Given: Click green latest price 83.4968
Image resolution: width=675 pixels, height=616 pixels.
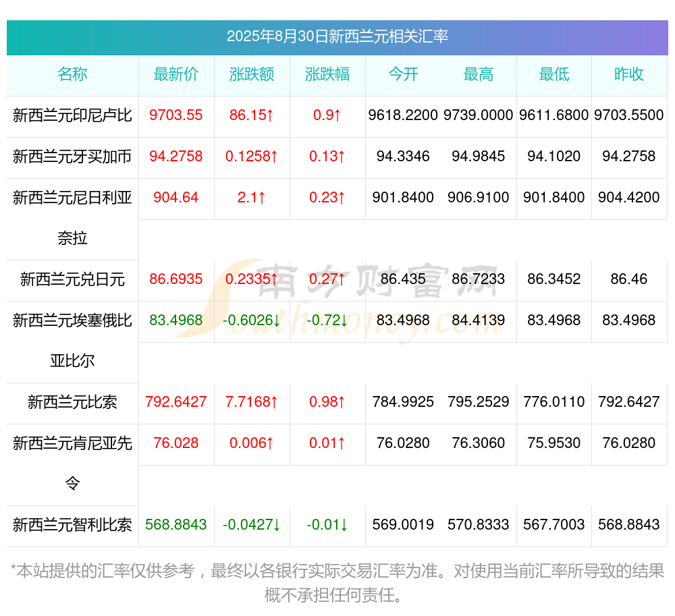Looking at the screenshot, I should (x=175, y=320).
